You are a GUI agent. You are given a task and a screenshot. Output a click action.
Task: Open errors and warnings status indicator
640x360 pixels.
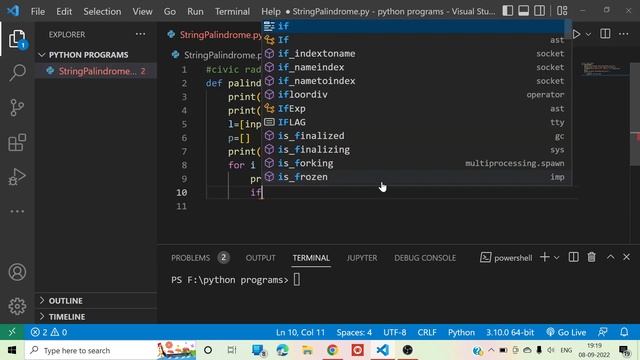49,332
